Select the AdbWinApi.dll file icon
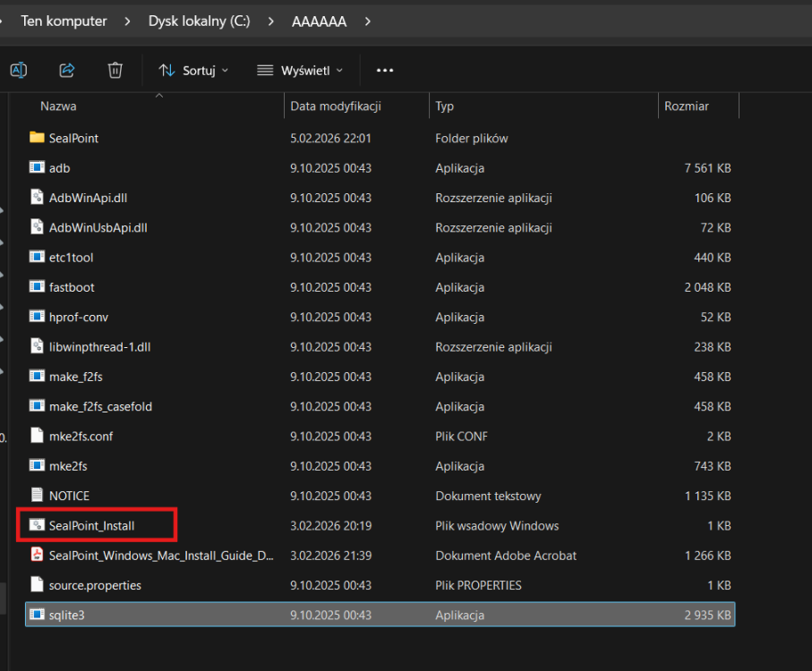 tap(37, 198)
